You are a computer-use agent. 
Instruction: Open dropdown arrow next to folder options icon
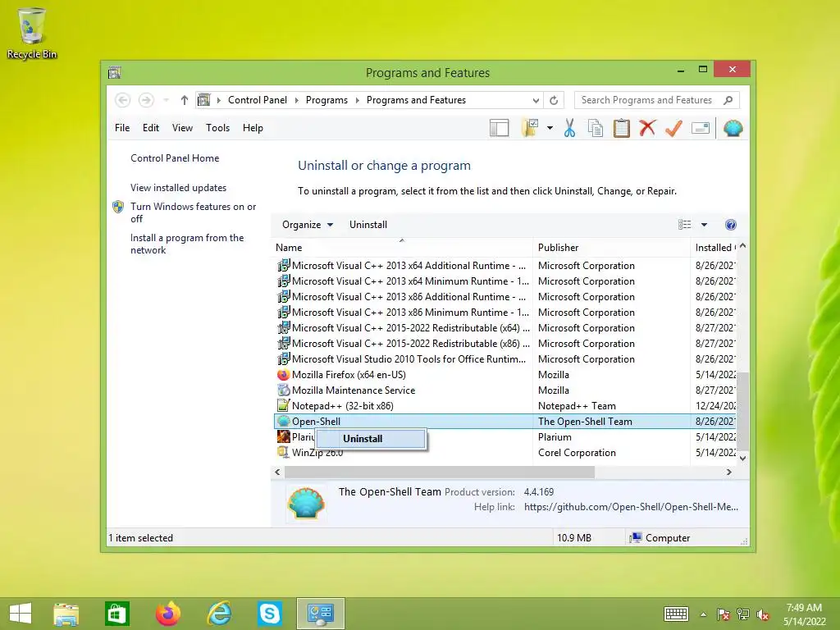550,128
